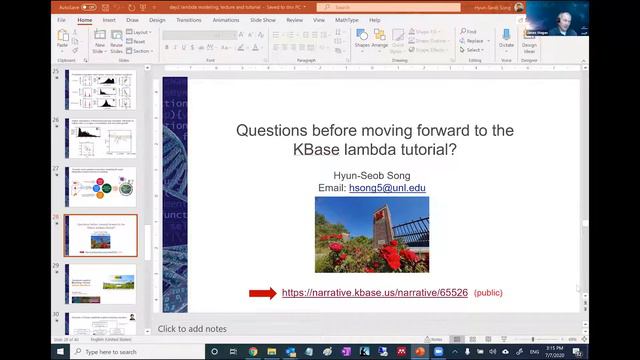Click the Windows taskbar search box
This screenshot has width=640, height=360.
point(137,351)
